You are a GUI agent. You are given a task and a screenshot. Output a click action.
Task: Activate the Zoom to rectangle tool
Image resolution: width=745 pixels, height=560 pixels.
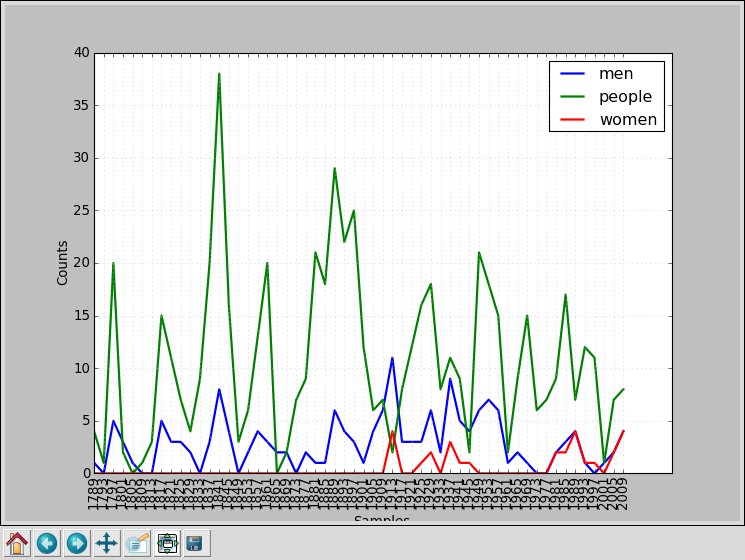click(x=137, y=543)
